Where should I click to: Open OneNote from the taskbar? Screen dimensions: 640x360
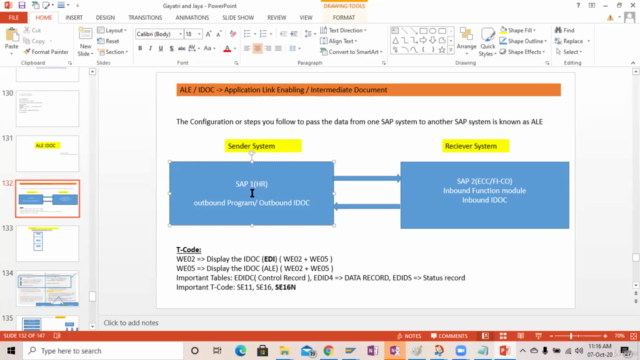(373, 351)
